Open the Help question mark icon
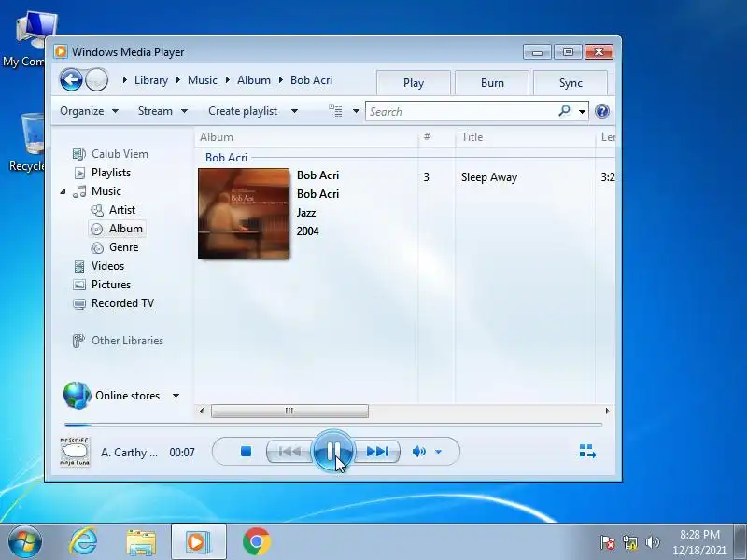 coord(601,111)
